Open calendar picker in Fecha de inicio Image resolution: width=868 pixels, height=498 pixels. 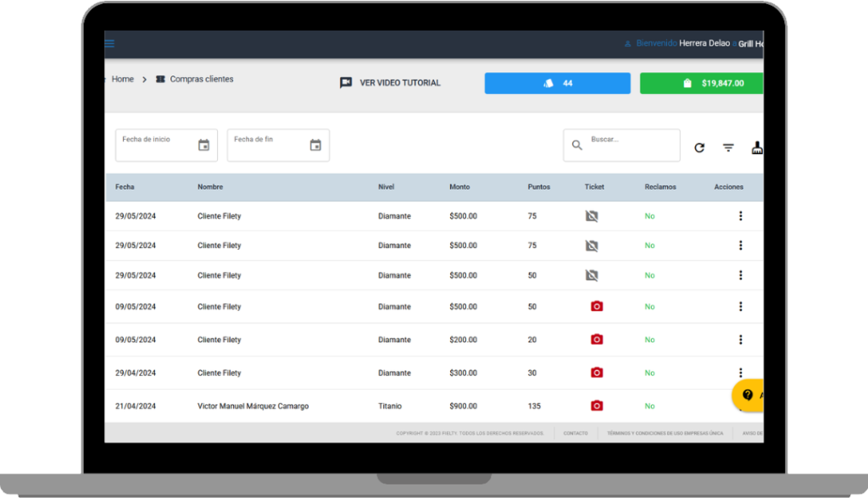203,146
